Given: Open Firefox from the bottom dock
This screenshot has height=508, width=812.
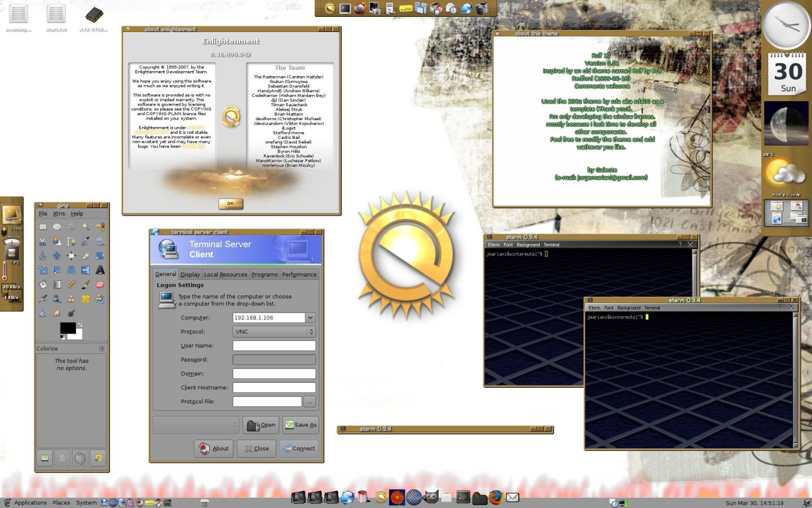Looking at the screenshot, I should tap(496, 497).
